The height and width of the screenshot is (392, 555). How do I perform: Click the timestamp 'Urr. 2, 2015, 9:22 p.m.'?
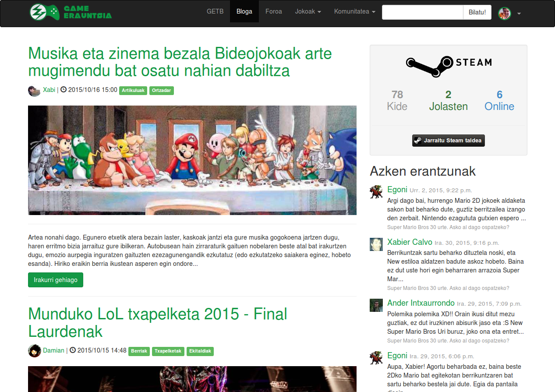(441, 191)
